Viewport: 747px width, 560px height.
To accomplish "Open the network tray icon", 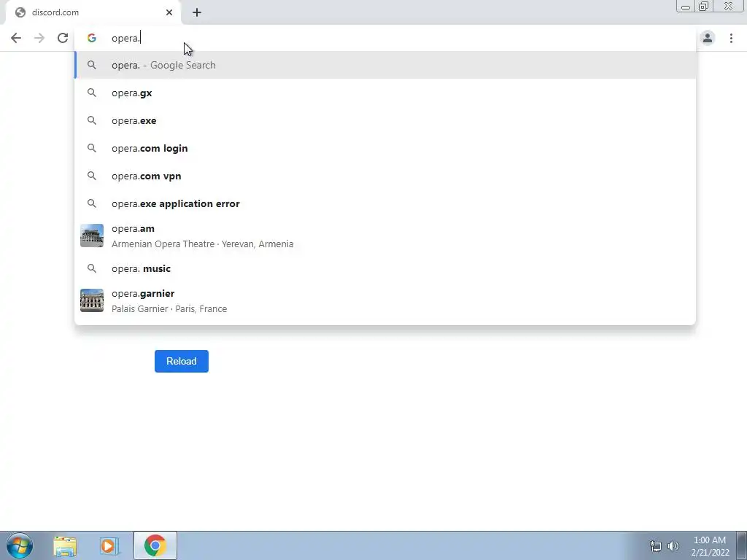I will (x=656, y=546).
